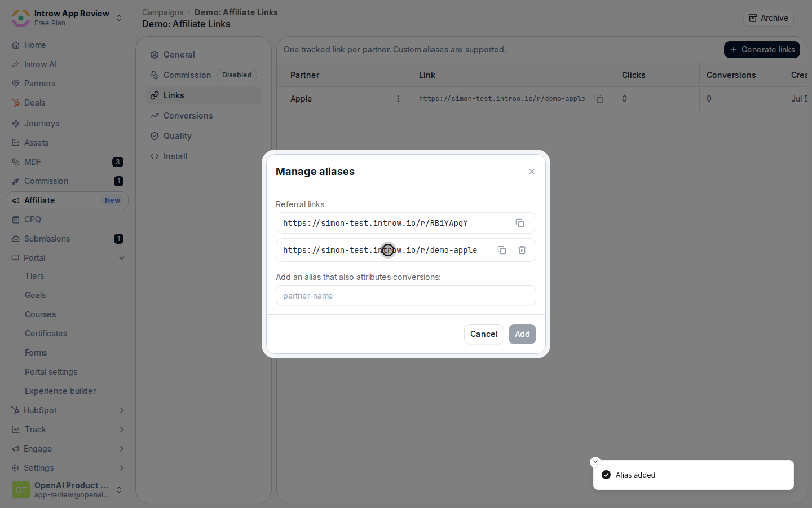
Task: Click the Portal icon in sidebar
Action: pos(15,258)
